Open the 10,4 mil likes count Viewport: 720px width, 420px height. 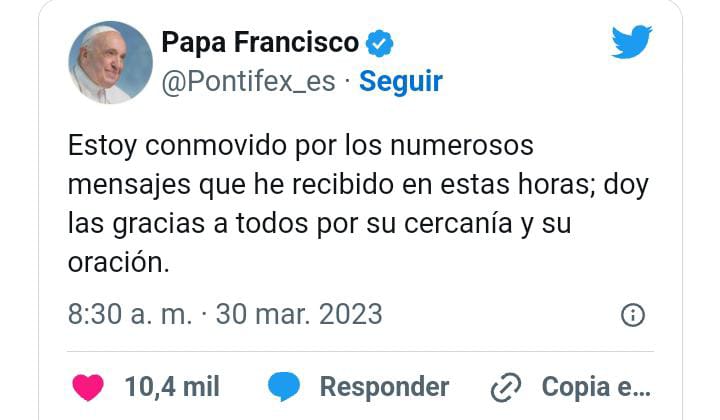[x=172, y=387]
